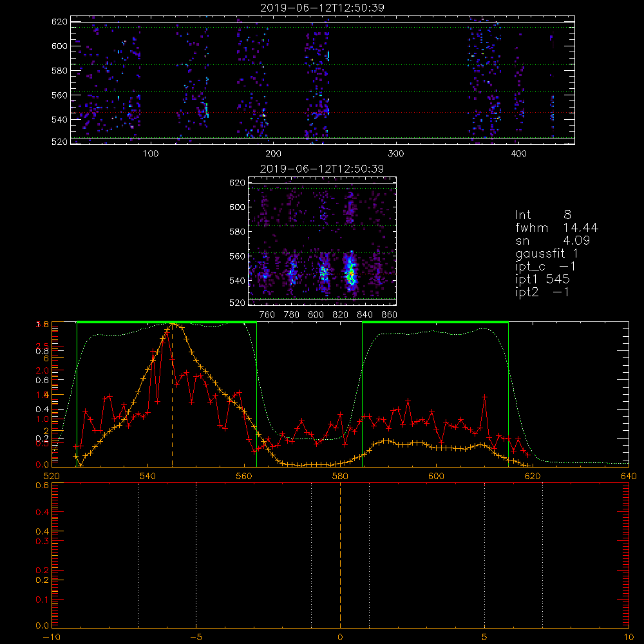Click x-axis label 580 of the profile plot

tap(340, 477)
